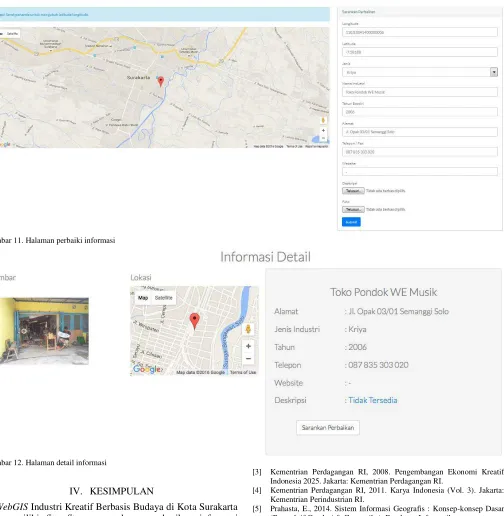Open the Jenis dropdown arrow in the form

(494, 72)
